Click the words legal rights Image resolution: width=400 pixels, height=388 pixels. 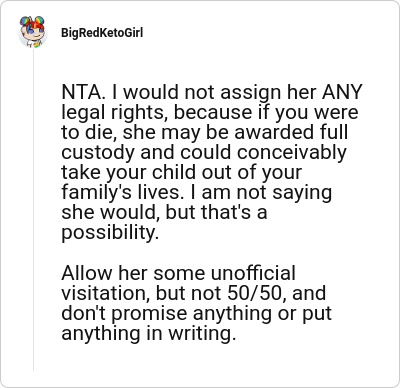tap(113, 113)
